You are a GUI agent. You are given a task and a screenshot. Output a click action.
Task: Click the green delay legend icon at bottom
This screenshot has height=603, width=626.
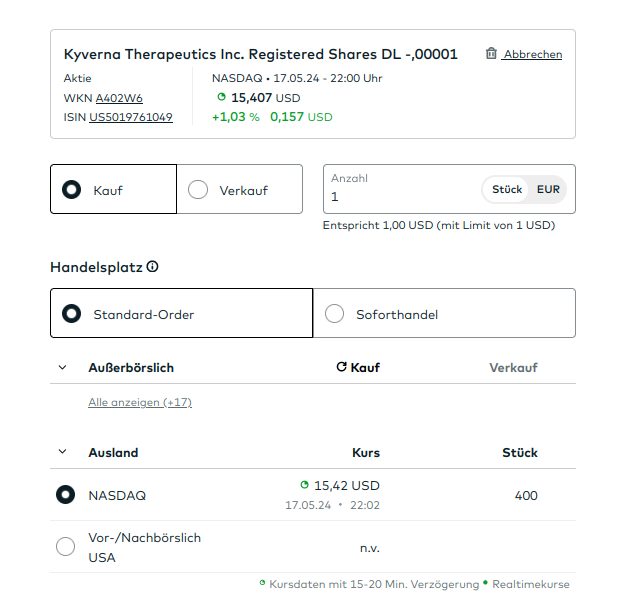tap(262, 583)
